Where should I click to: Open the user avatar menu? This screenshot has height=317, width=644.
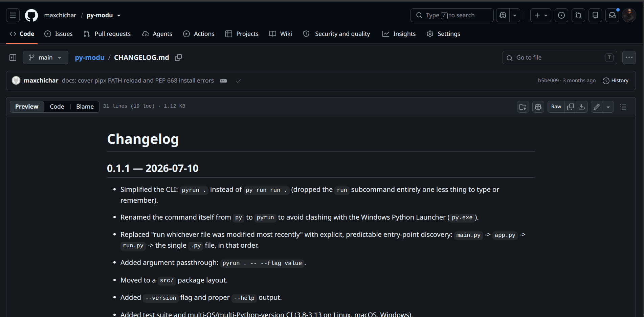tap(629, 15)
